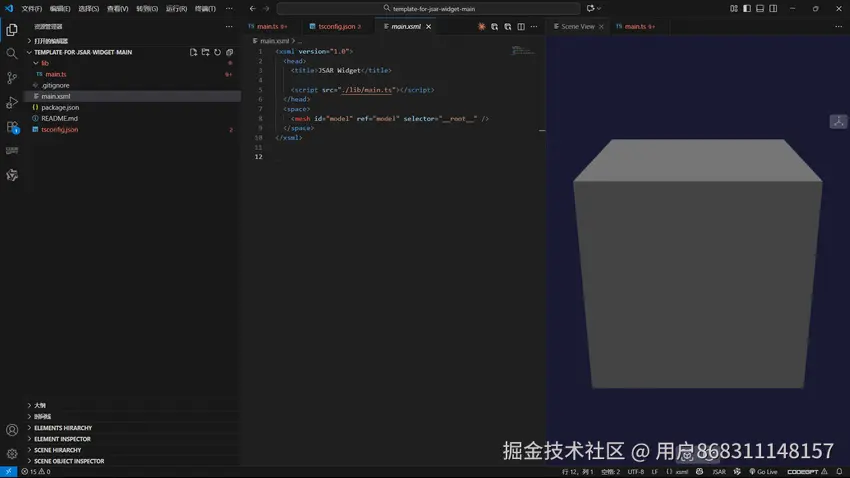Click the notifications bell in status bar
Image resolution: width=850 pixels, height=478 pixels.
[x=839, y=471]
